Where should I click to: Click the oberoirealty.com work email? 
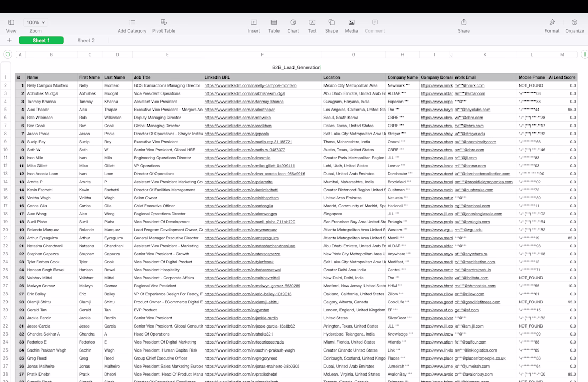tap(475, 142)
